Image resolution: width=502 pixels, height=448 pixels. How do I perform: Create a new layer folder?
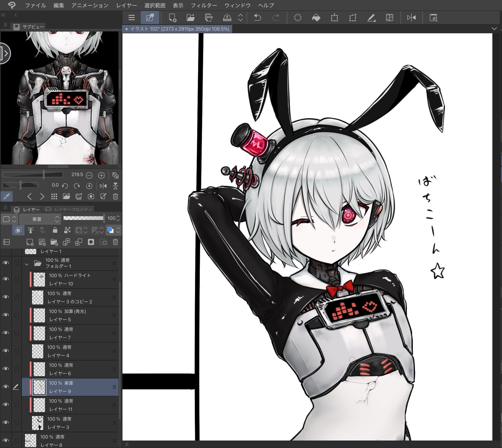[54, 242]
